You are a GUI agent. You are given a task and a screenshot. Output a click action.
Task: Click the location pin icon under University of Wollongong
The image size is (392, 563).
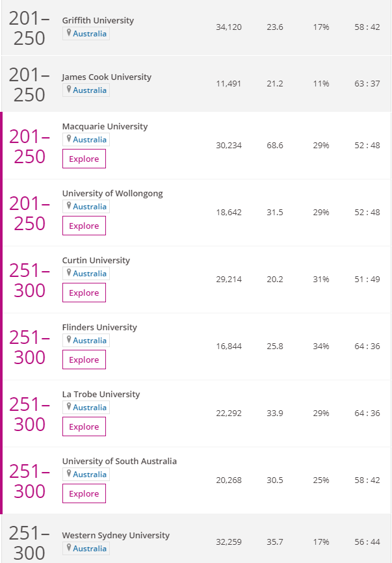68,206
